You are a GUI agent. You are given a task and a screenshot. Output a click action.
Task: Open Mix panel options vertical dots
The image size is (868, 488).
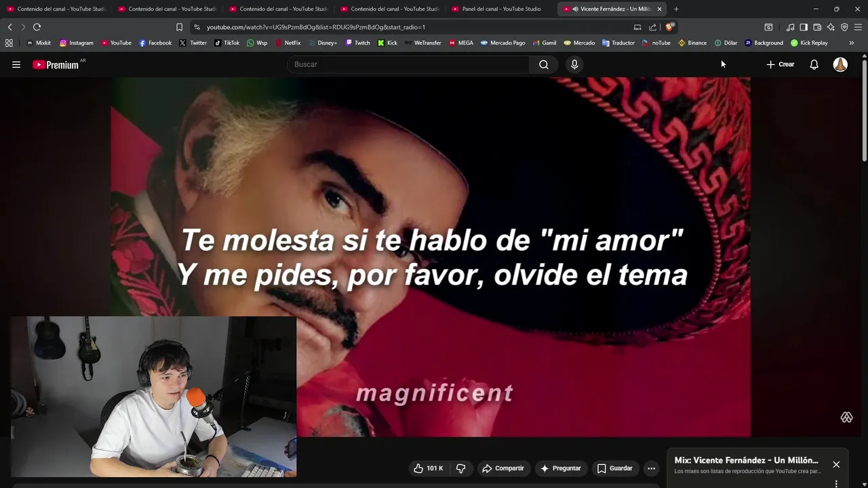point(836,484)
